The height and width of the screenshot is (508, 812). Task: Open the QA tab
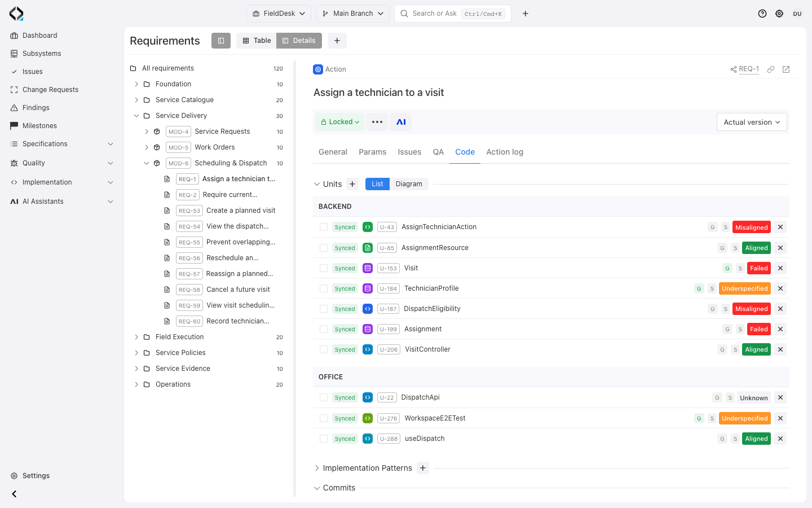pyautogui.click(x=438, y=152)
